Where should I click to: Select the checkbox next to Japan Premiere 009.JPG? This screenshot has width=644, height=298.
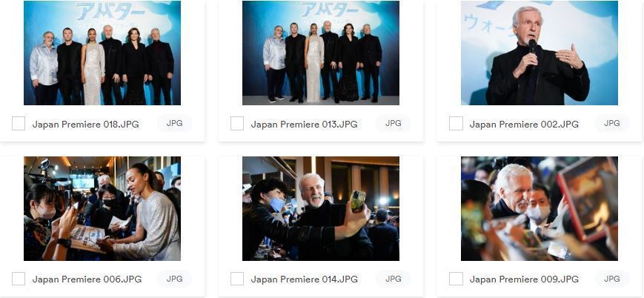tap(456, 279)
